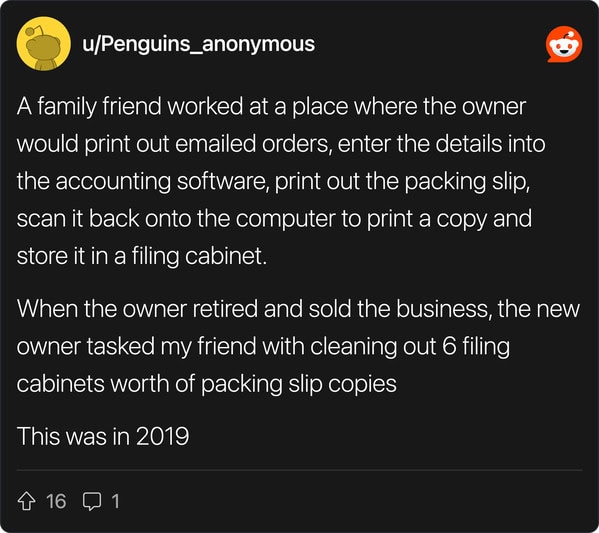Click the line 'store it in a filing cabinet.'

[x=142, y=256]
